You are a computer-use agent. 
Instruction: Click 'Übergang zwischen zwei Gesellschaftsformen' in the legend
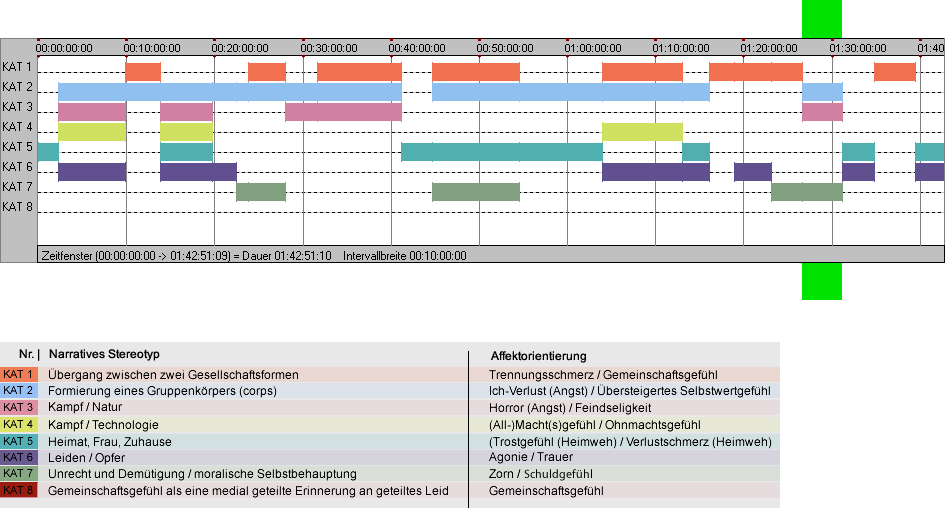[174, 374]
